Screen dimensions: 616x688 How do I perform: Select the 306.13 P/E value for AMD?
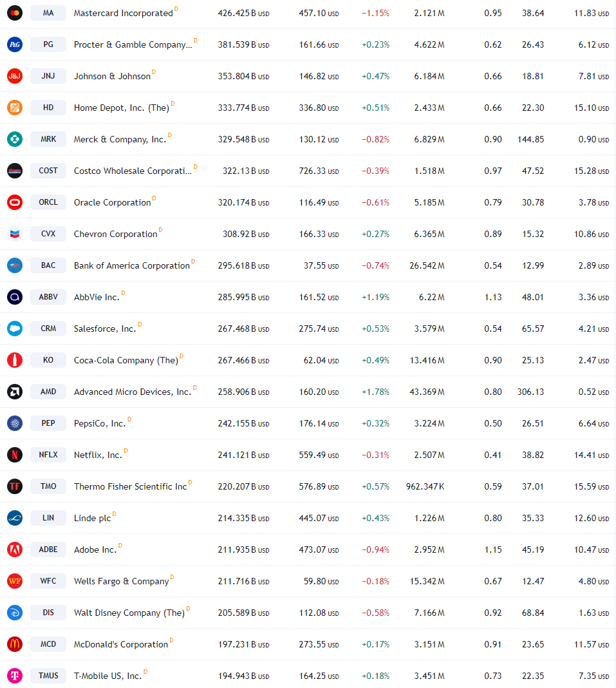[530, 392]
